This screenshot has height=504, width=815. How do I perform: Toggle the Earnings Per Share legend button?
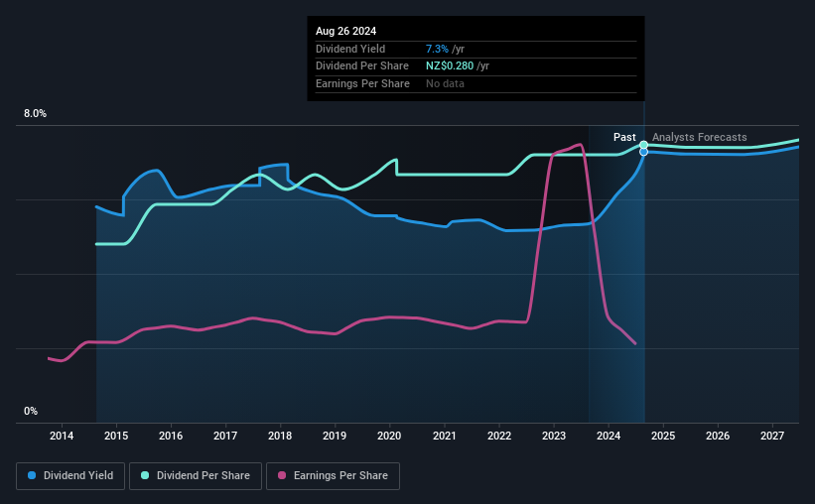pyautogui.click(x=333, y=476)
